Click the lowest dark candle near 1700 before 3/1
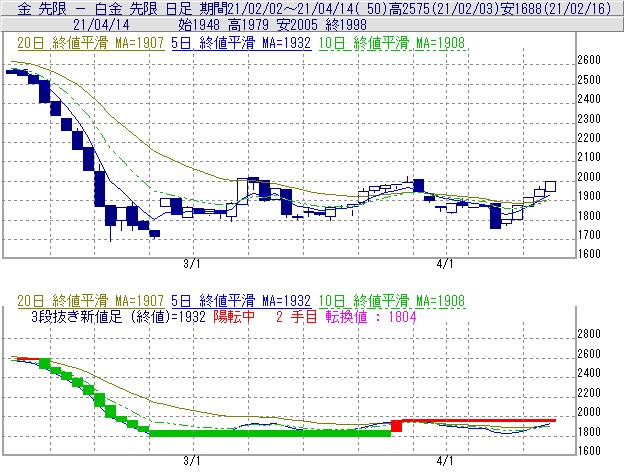Screen dimensions: 624x473 pos(154,234)
